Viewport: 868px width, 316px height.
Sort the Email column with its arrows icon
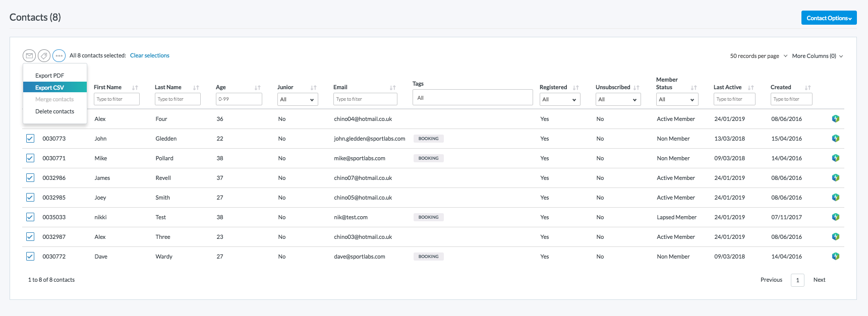tap(392, 88)
